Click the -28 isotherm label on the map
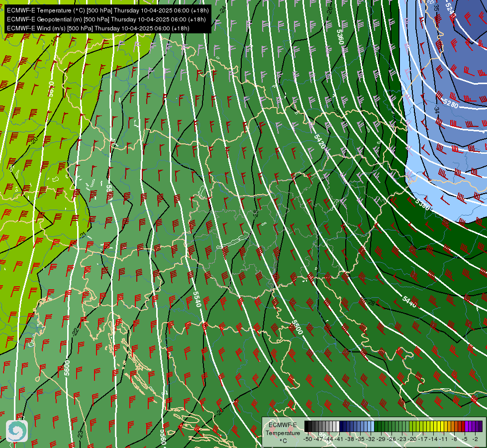The width and height of the screenshot is (487, 448). [x=371, y=303]
